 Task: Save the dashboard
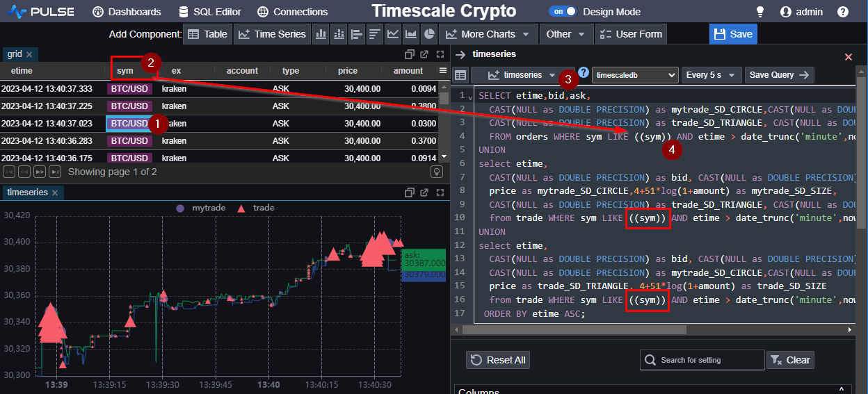(733, 34)
